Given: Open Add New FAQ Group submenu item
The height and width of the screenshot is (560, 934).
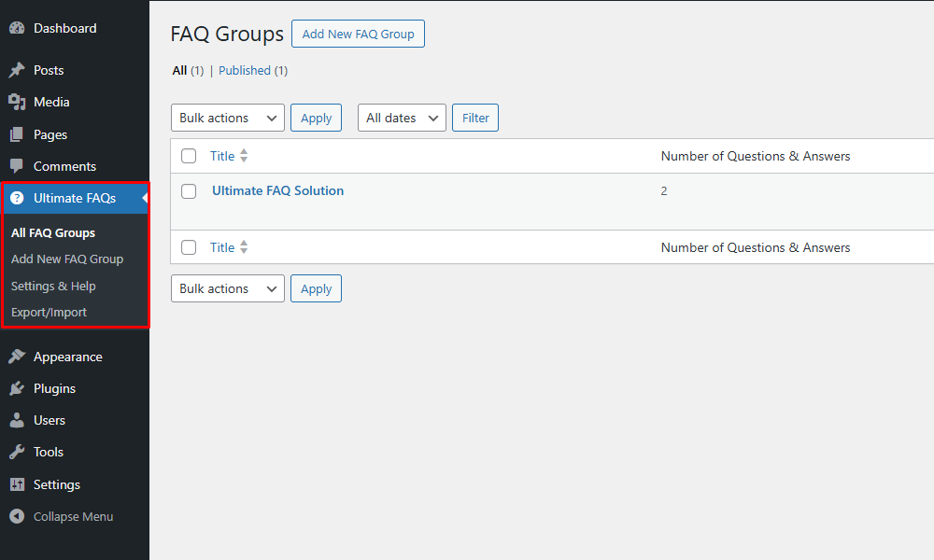Looking at the screenshot, I should (x=67, y=259).
